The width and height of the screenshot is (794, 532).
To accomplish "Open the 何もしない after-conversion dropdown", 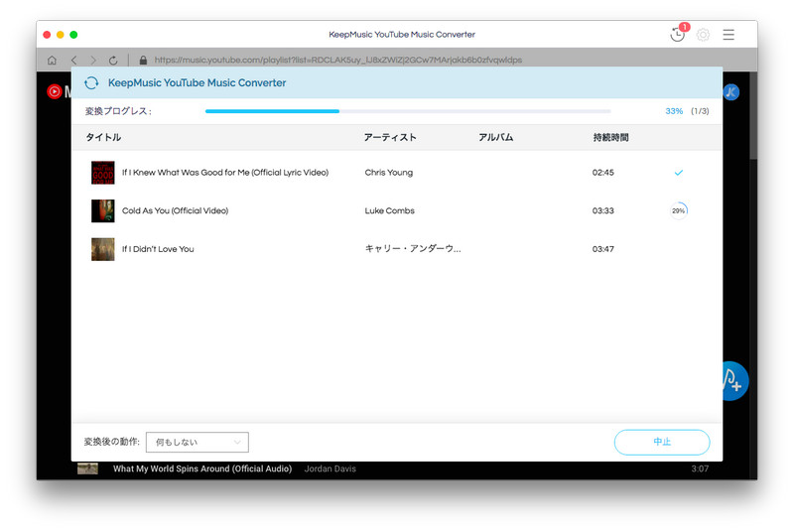I will tap(197, 442).
